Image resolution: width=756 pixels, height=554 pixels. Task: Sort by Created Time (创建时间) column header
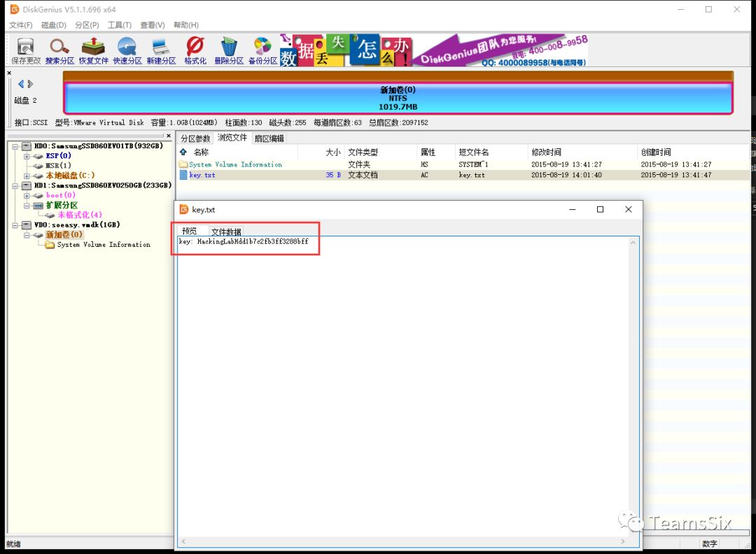click(x=656, y=152)
